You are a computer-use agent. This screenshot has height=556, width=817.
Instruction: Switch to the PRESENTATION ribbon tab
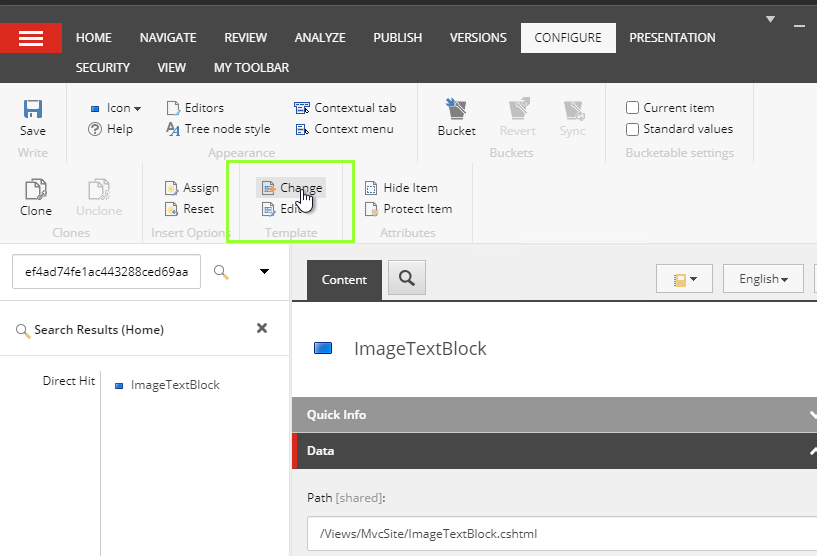click(x=672, y=38)
